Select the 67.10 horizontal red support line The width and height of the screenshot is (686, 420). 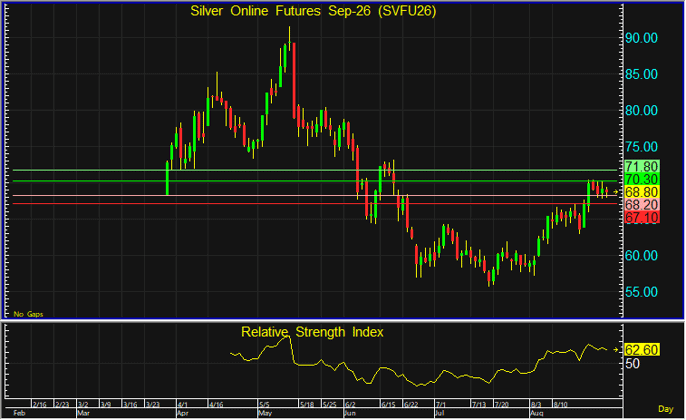coord(315,204)
